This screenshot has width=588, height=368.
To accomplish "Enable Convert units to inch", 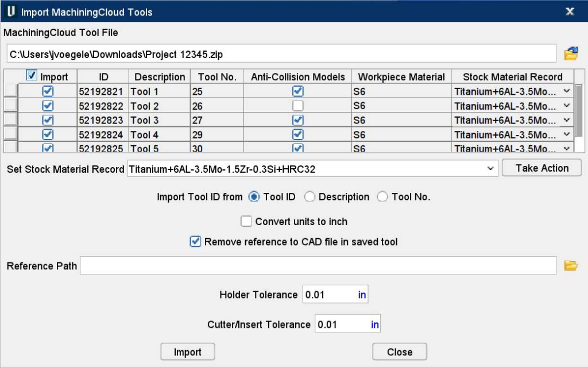I will point(246,221).
